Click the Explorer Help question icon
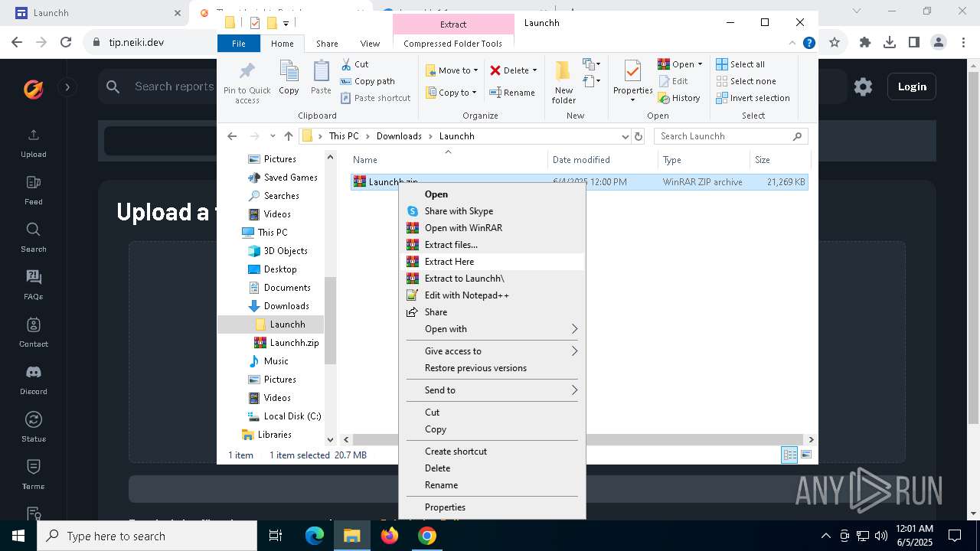Viewport: 980px width, 551px height. tap(808, 44)
